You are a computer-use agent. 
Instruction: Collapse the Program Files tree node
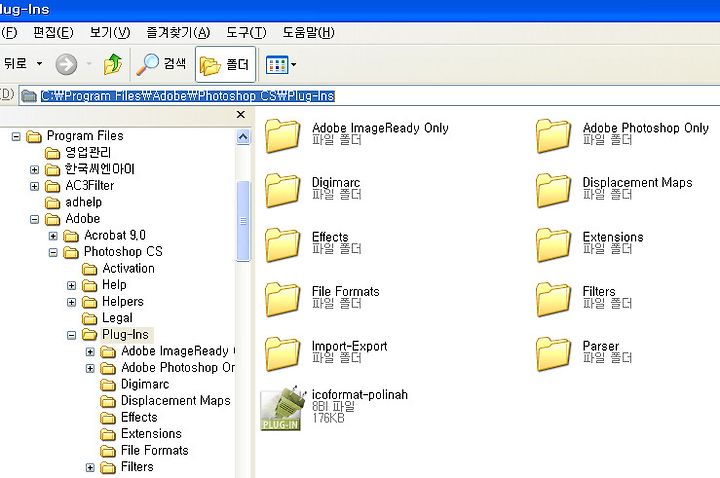point(16,136)
